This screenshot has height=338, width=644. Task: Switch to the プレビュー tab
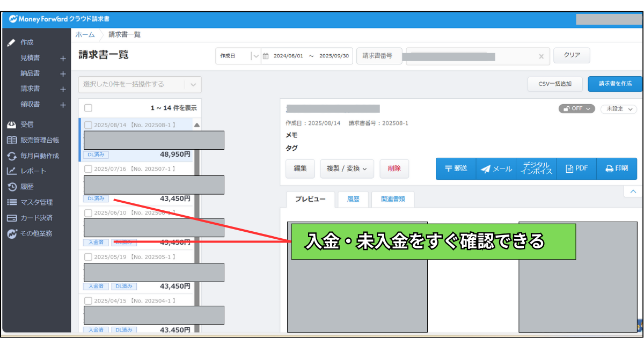click(311, 199)
